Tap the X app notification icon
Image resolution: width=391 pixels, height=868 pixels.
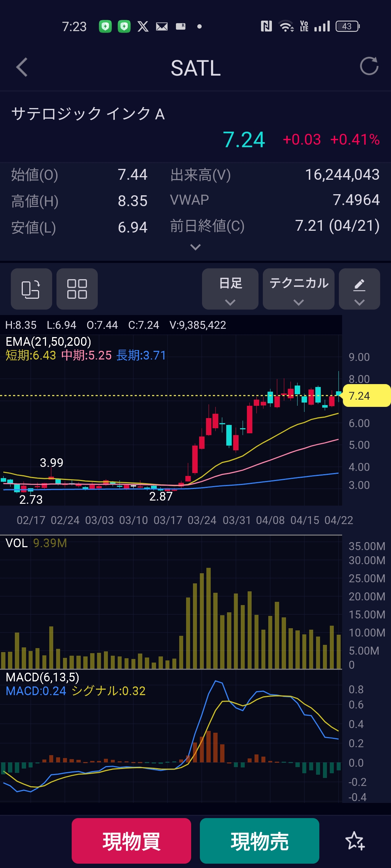(x=143, y=26)
